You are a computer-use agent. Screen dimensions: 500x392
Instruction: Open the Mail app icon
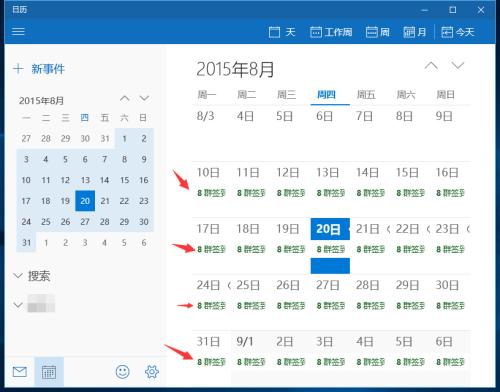[x=20, y=372]
